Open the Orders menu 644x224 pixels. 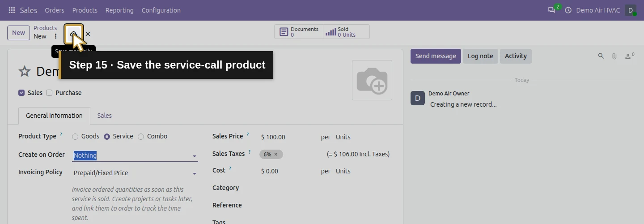click(55, 10)
